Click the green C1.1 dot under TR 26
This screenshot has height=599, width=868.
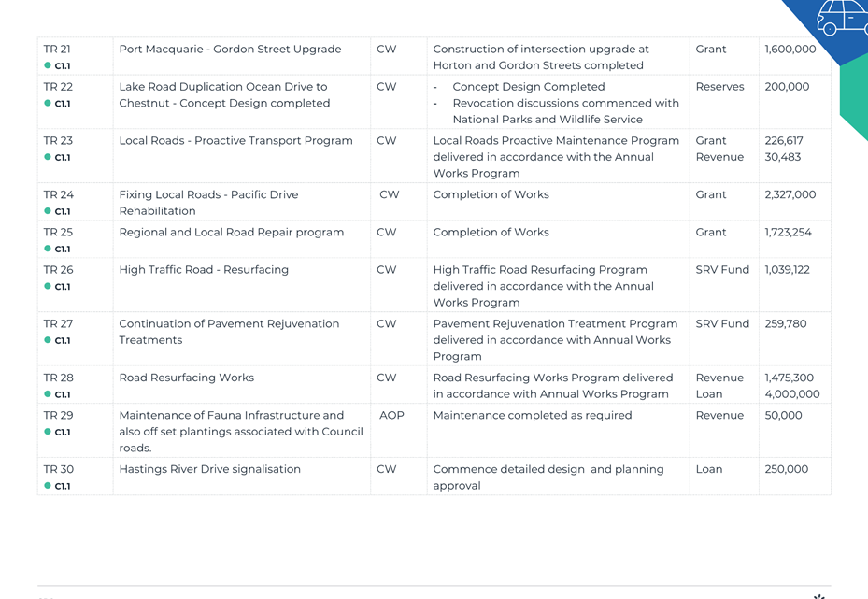click(x=48, y=286)
